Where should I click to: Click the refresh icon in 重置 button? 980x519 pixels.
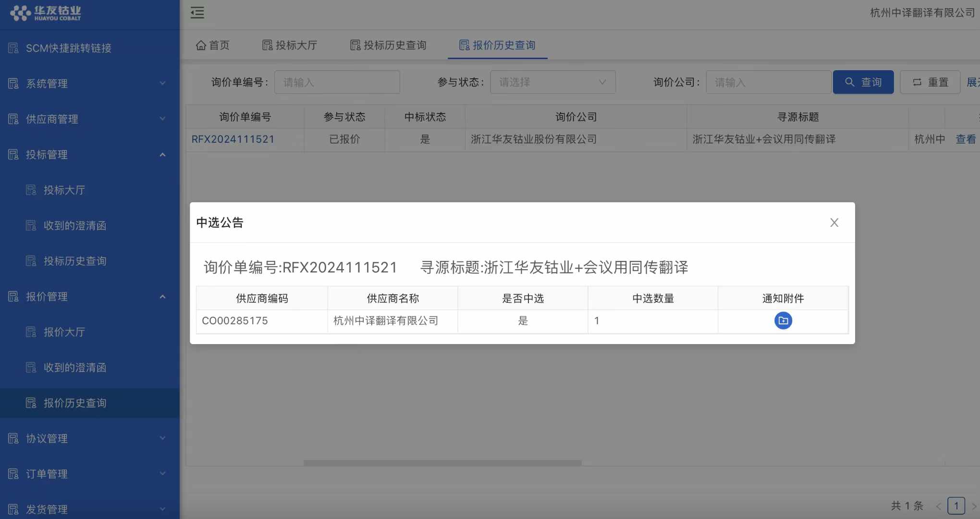click(917, 82)
